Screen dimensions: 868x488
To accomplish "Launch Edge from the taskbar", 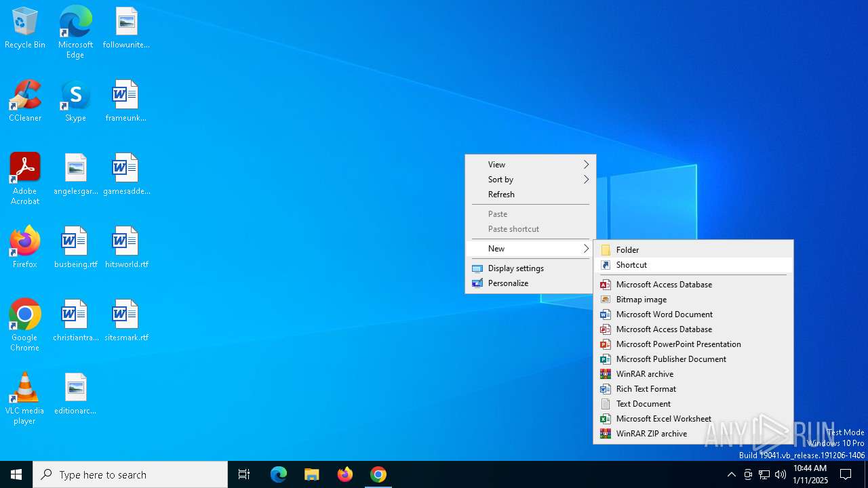I will tap(279, 474).
